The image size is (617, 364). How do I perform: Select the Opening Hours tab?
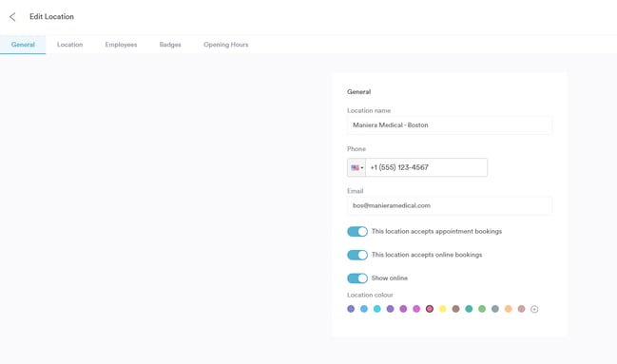[226, 45]
